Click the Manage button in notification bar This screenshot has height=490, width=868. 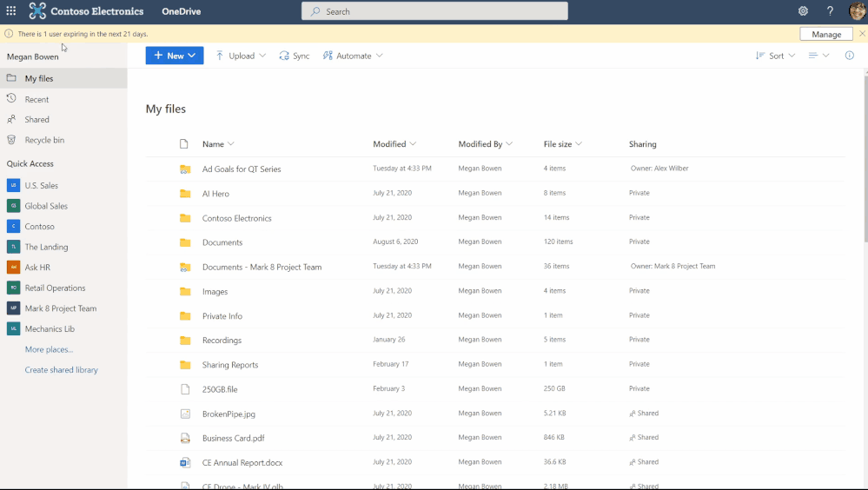[825, 34]
